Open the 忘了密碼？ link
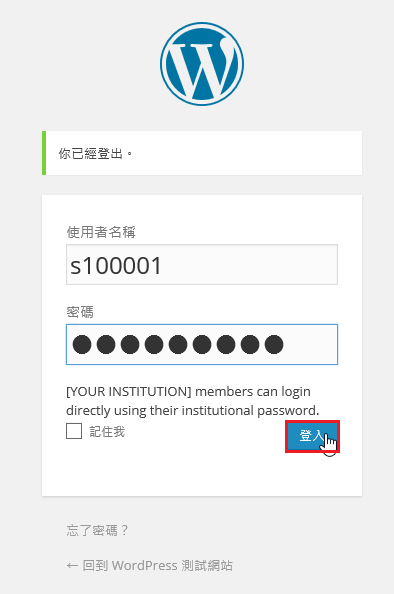The height and width of the screenshot is (594, 394). [x=97, y=530]
